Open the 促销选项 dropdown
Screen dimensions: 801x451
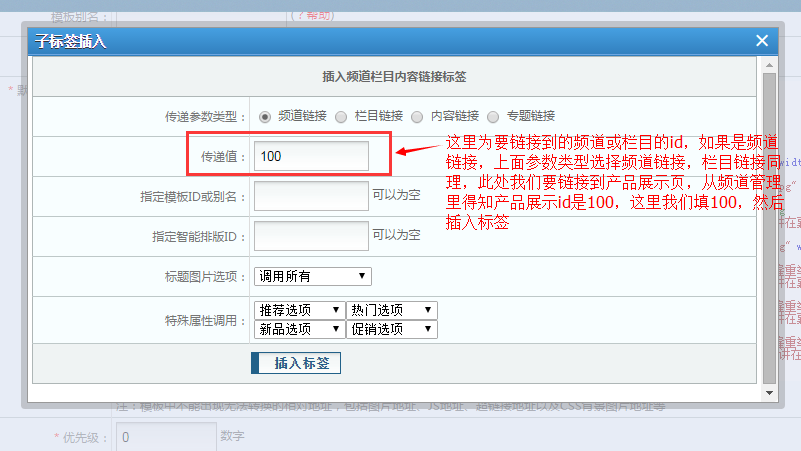(392, 329)
